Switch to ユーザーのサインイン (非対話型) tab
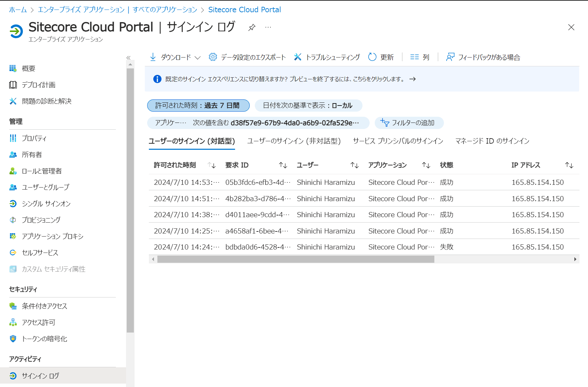 click(294, 141)
